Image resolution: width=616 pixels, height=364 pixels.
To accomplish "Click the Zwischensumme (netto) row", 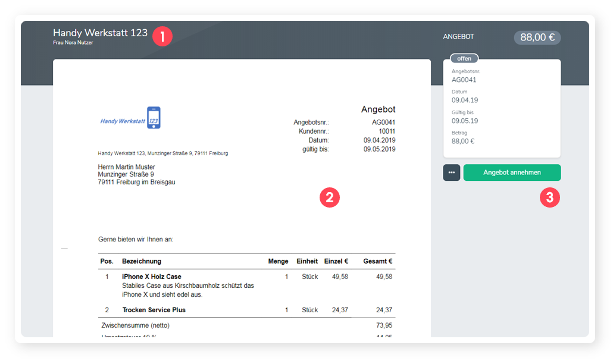I will [x=136, y=325].
